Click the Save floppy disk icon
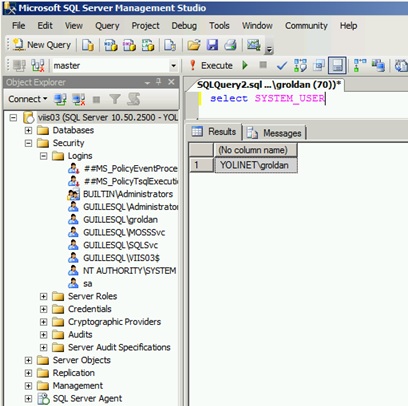Image resolution: width=408 pixels, height=406 pixels. pyautogui.click(x=212, y=45)
